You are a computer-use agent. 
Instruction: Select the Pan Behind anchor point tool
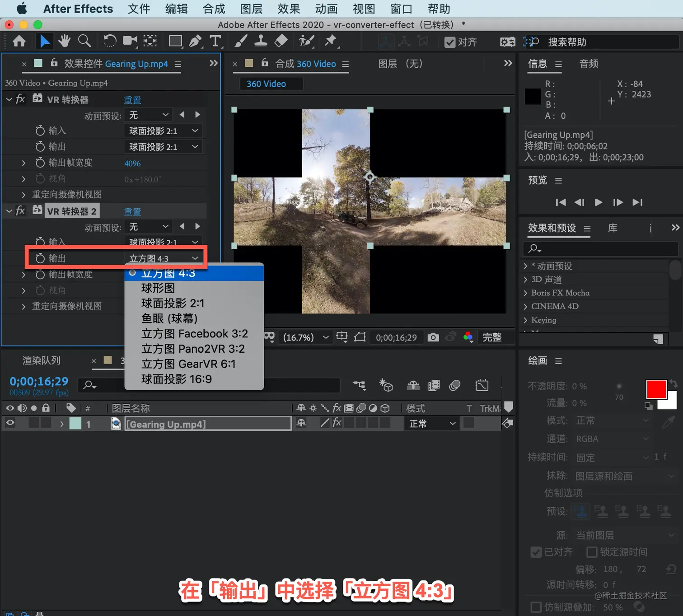[x=150, y=41]
